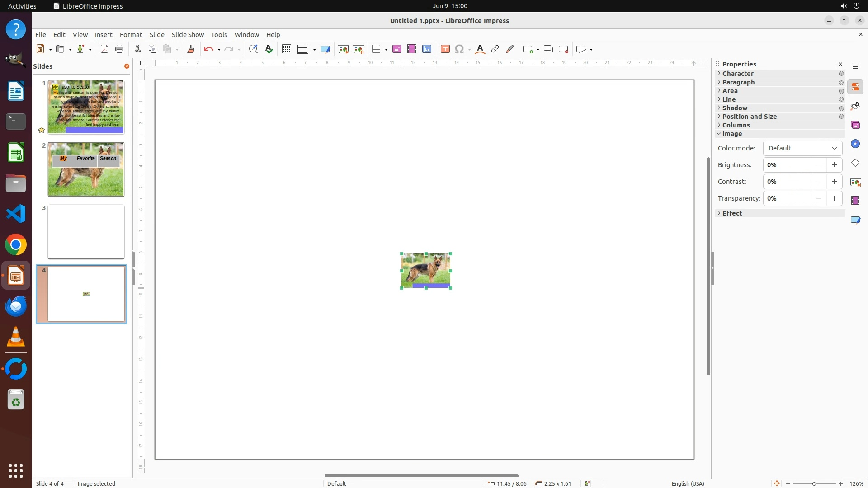Open the Slide Show menu
Viewport: 868px width, 488px height.
[x=188, y=35]
